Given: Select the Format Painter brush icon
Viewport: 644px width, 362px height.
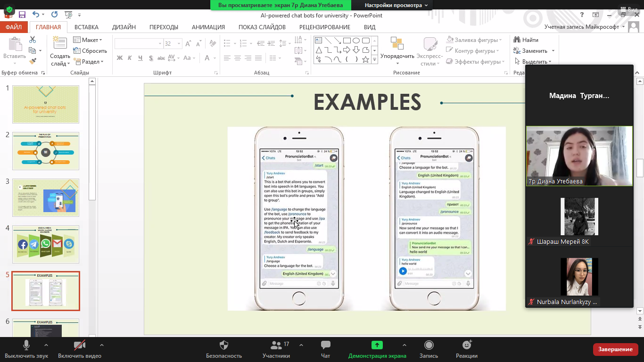Looking at the screenshot, I should tap(33, 61).
